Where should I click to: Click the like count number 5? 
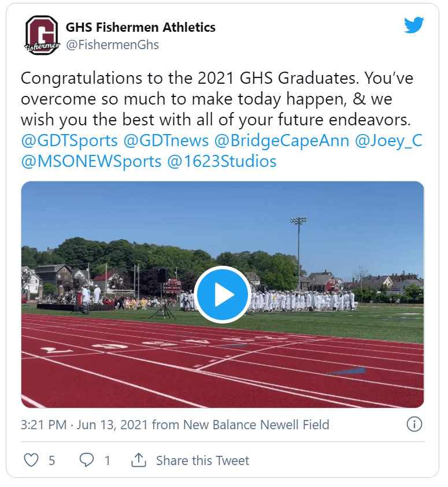click(51, 460)
